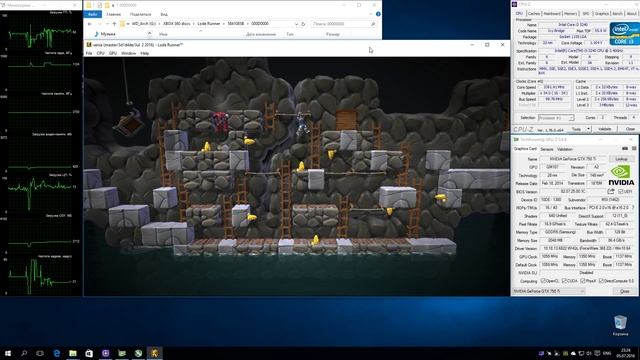Toggle the PhysX checkbox in GPU-Z
This screenshot has height=360, width=640.
pos(582,281)
